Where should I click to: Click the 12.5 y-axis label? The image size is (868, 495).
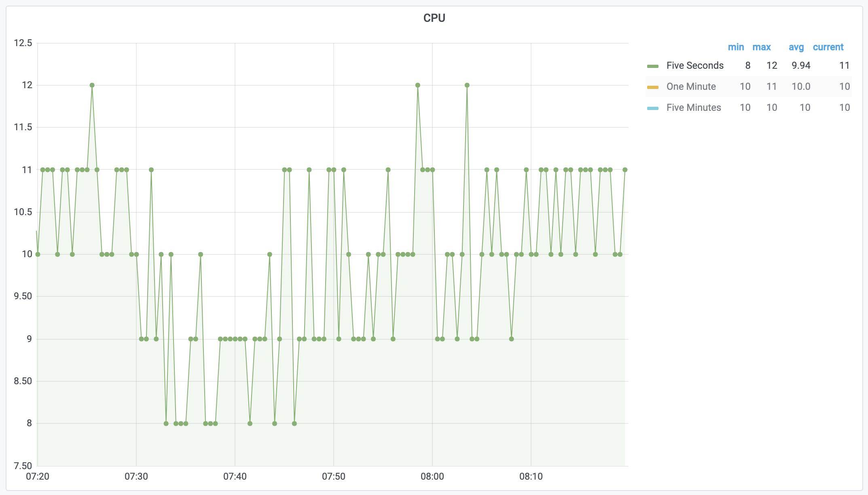coord(23,43)
